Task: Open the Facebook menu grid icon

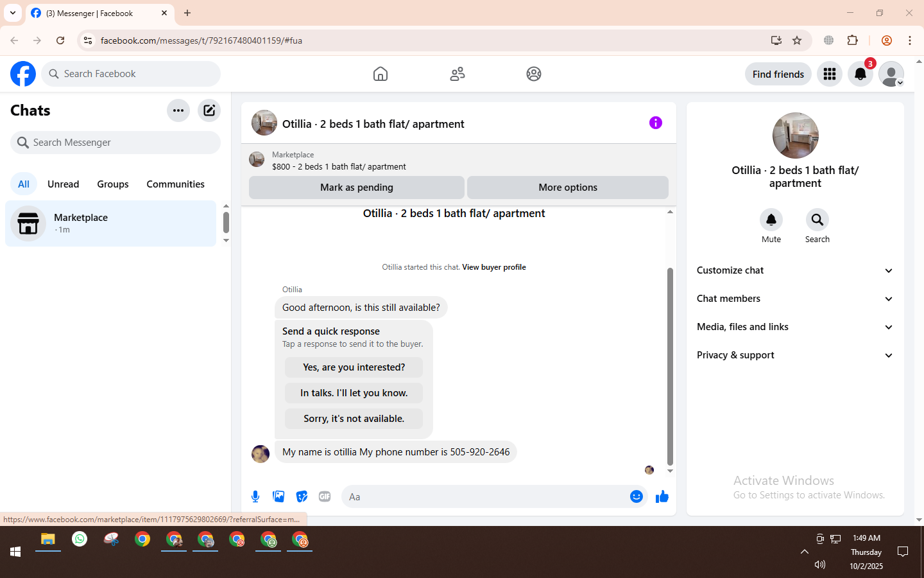Action: [x=830, y=74]
